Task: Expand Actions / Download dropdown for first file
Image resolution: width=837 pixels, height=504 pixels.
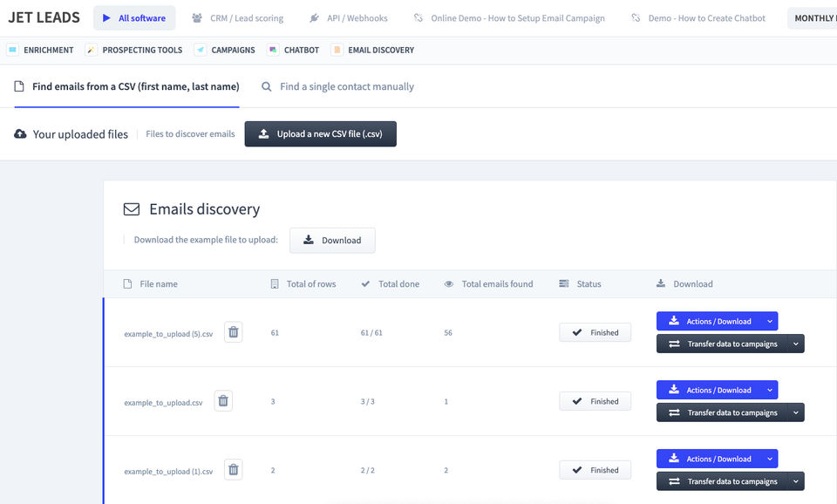Action: [x=769, y=322]
